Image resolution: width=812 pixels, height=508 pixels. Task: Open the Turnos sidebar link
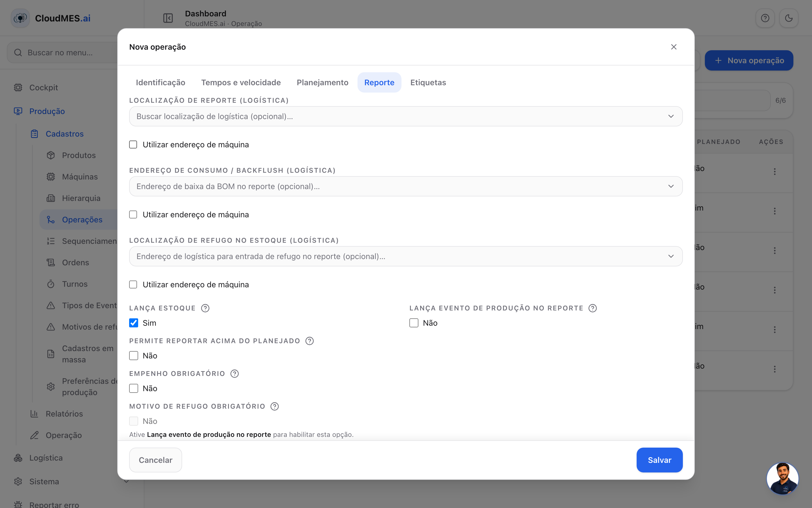[x=74, y=284]
